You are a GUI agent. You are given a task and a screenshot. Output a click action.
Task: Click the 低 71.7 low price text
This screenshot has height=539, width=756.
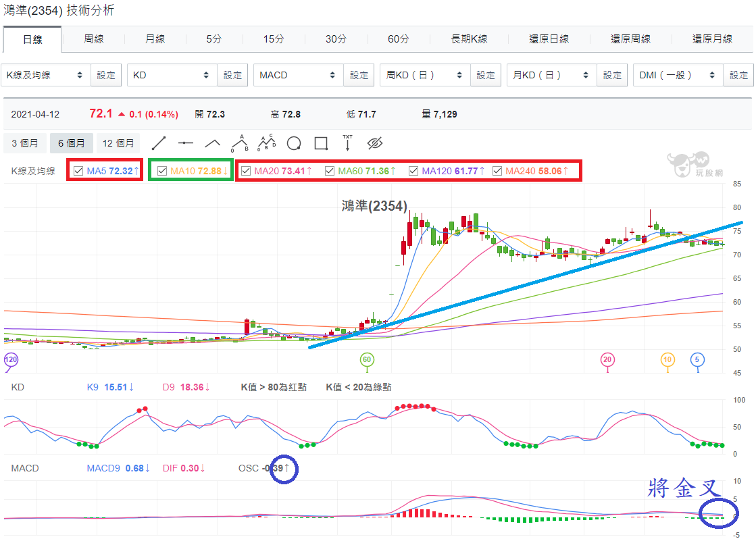pyautogui.click(x=361, y=114)
